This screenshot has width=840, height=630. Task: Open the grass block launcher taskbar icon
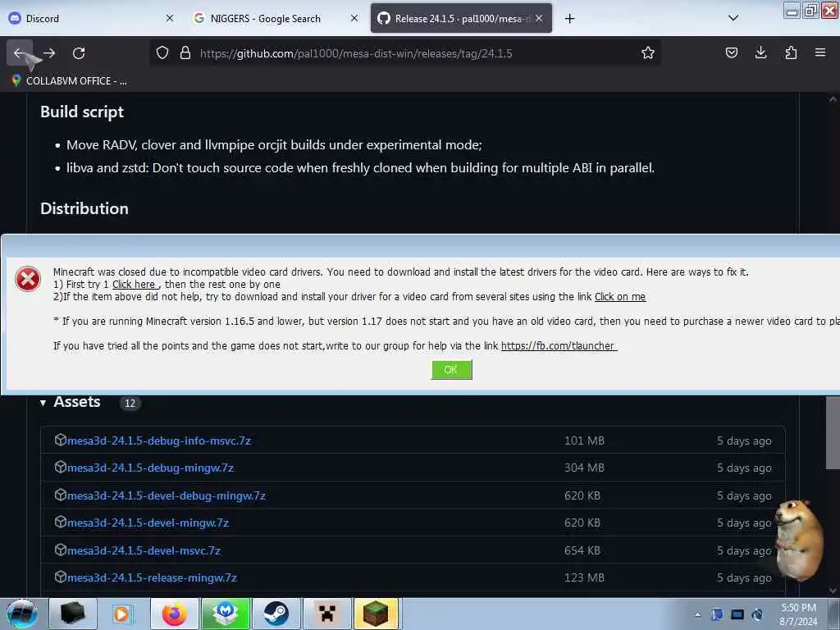[376, 614]
